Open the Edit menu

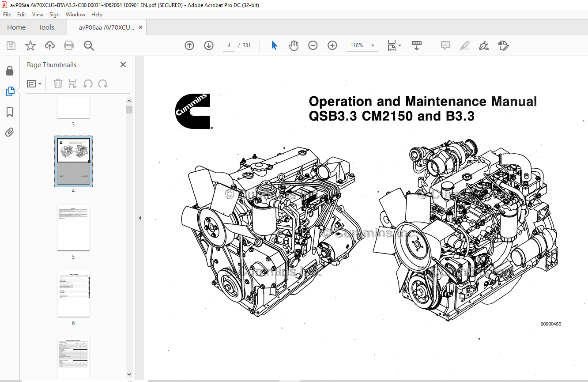coord(22,15)
